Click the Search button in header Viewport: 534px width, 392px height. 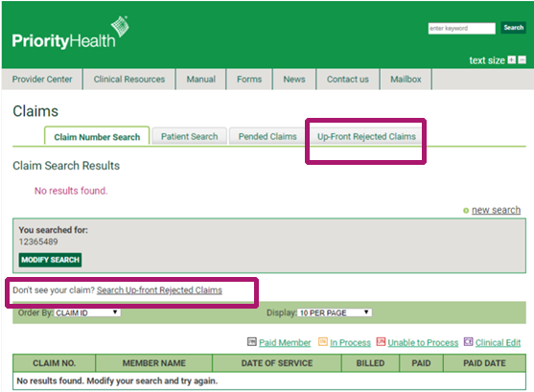tap(513, 28)
